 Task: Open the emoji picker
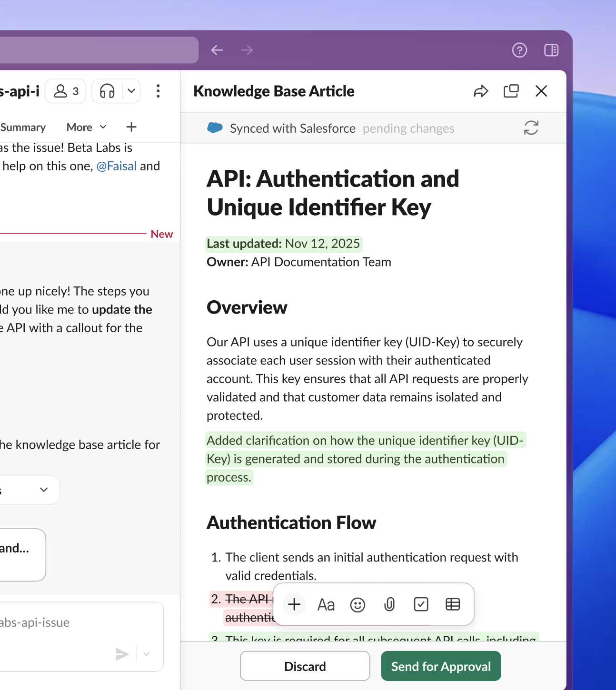(x=358, y=605)
